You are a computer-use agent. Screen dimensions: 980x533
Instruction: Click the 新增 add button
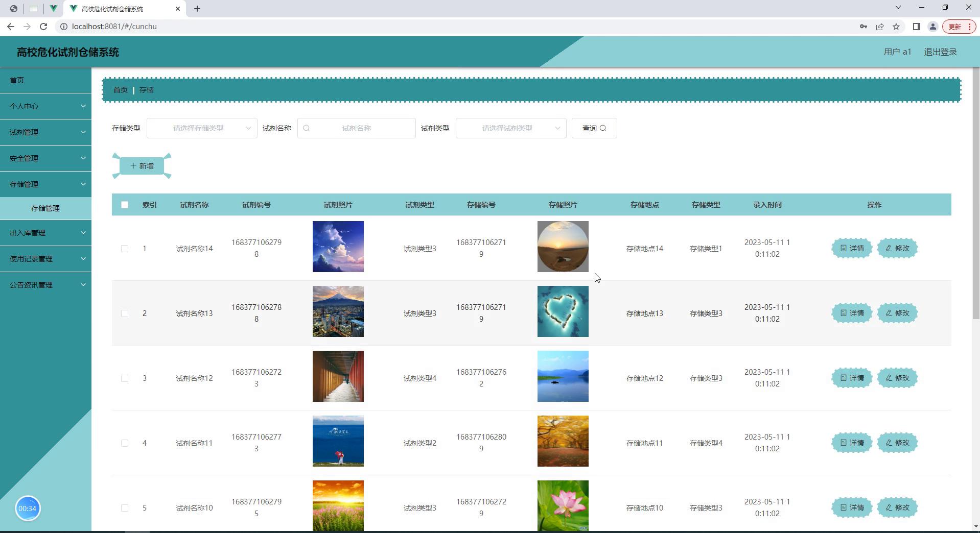(x=142, y=166)
